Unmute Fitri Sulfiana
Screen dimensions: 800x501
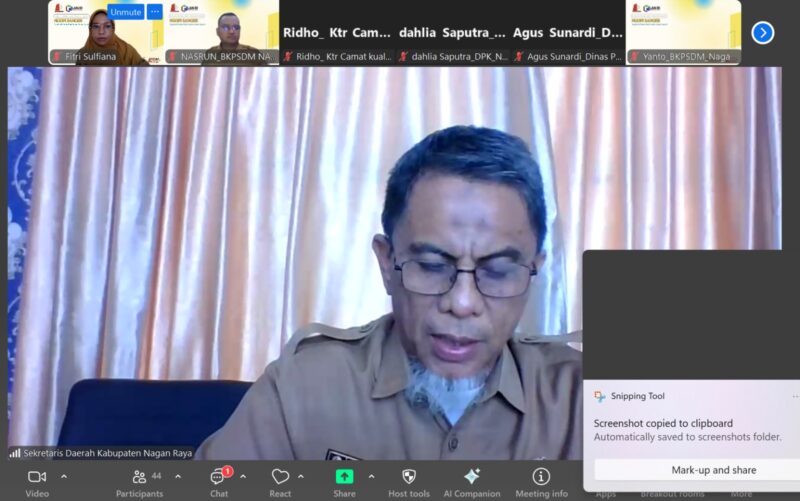126,12
